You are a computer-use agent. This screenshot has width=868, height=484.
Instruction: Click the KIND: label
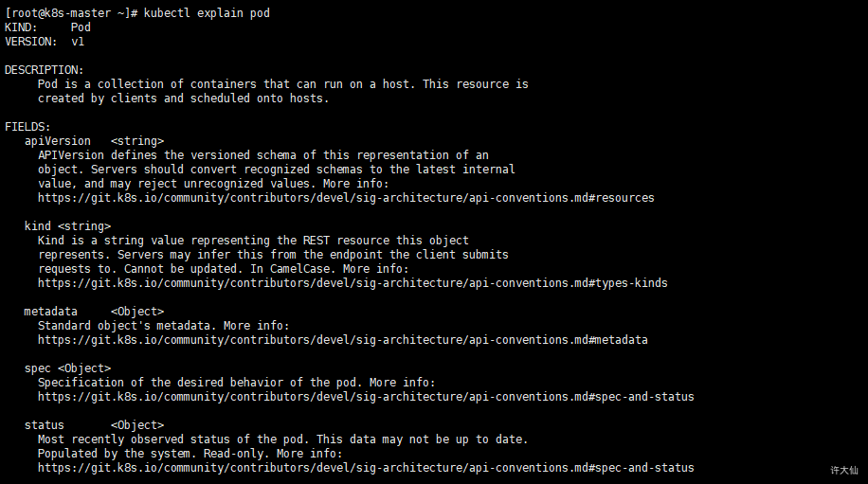pos(21,27)
